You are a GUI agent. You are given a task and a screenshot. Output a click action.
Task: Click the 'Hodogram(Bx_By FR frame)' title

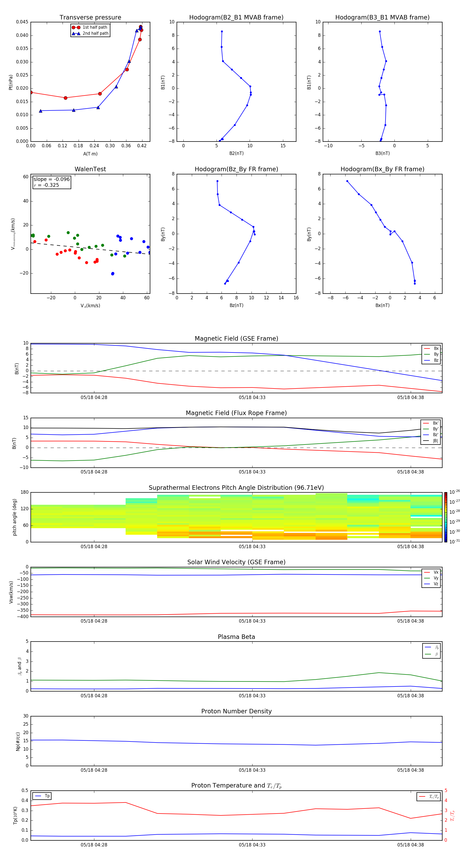click(382, 169)
